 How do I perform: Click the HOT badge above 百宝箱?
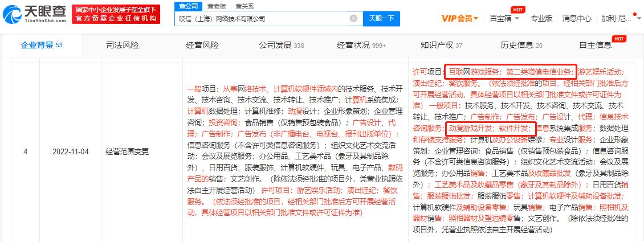point(517,10)
